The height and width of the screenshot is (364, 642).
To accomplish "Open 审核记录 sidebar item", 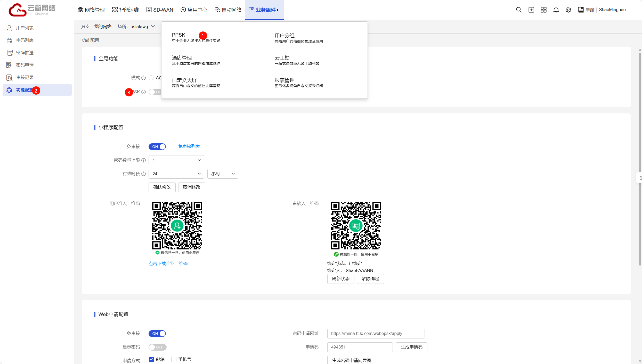I will point(25,77).
